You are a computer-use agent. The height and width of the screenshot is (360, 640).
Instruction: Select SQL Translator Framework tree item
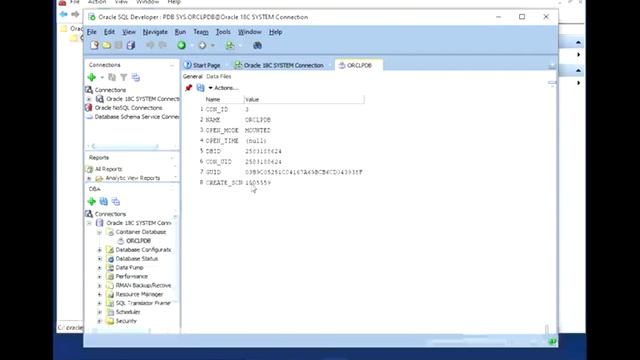point(143,303)
